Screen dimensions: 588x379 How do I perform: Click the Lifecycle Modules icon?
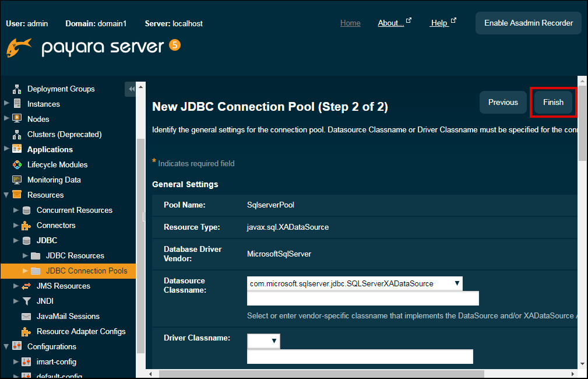coord(17,164)
